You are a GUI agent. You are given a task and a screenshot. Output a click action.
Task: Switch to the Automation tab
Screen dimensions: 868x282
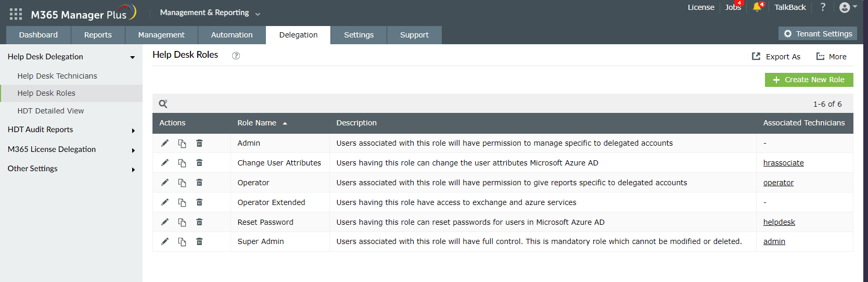coord(232,35)
